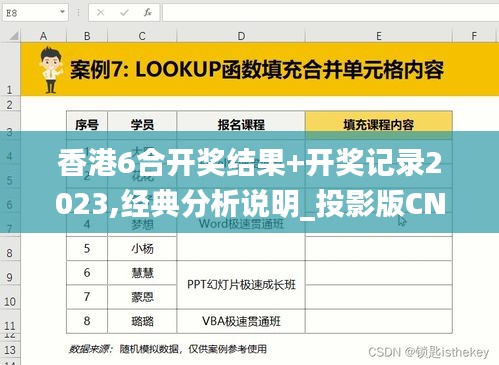Select row 2 header

click(x=10, y=105)
